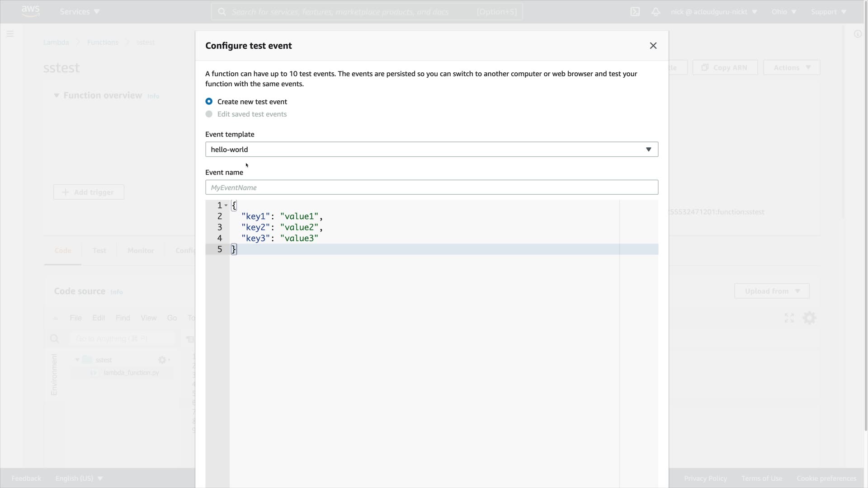Click the AWS logo icon
This screenshot has height=488, width=868.
pos(30,11)
